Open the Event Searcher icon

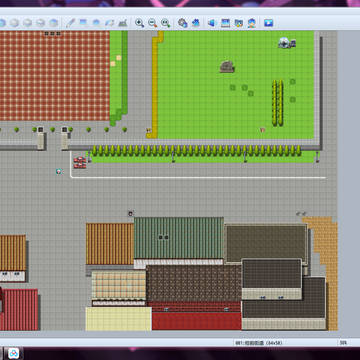(225, 23)
